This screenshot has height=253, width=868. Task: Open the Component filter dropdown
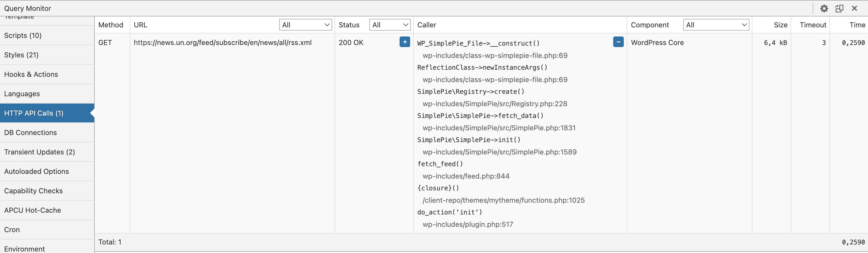716,25
